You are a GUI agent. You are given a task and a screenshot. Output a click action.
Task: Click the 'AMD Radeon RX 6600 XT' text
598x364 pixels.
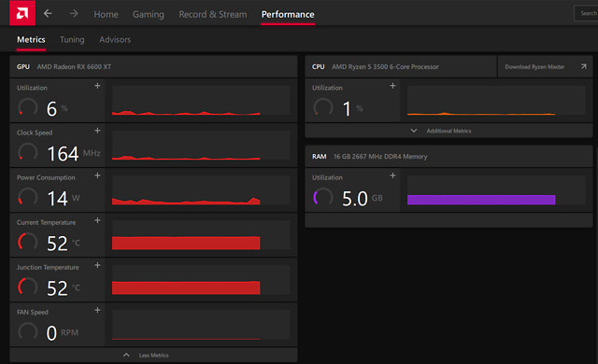pos(74,66)
